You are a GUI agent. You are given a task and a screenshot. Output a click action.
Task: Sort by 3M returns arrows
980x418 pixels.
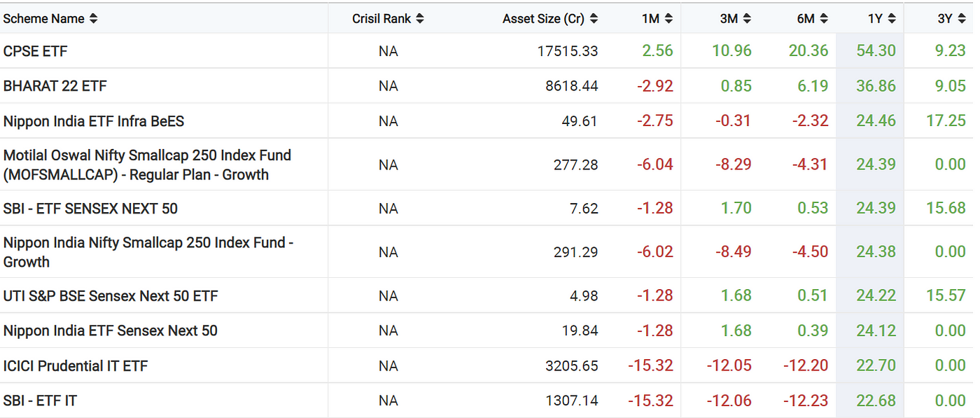747,19
